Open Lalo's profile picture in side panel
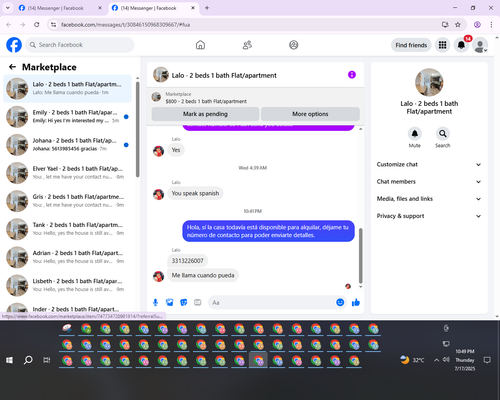 tap(429, 82)
